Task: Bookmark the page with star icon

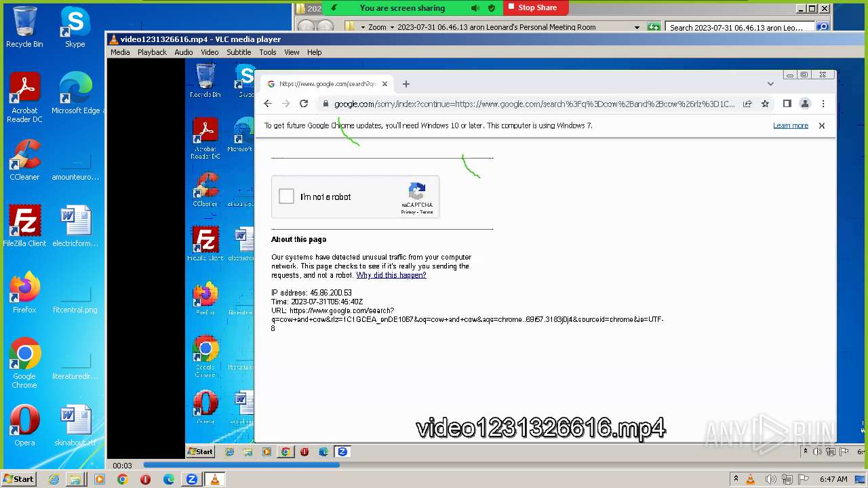Action: tap(765, 104)
